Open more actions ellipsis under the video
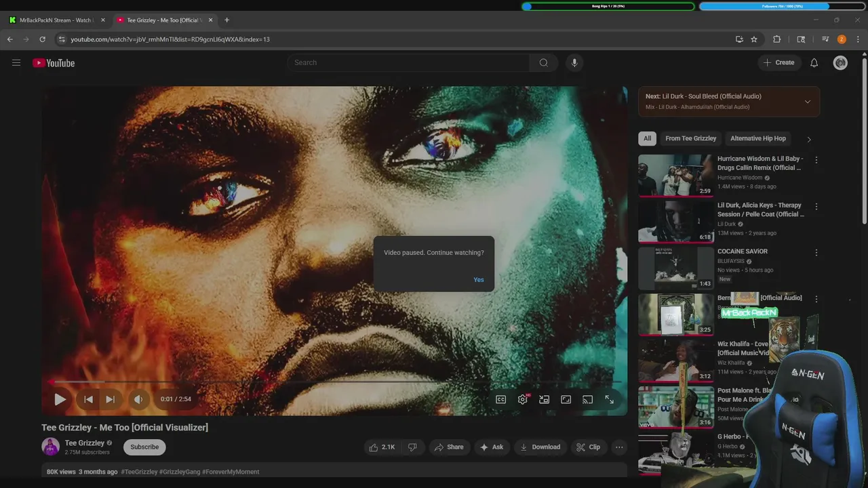This screenshot has width=868, height=488. [x=619, y=447]
